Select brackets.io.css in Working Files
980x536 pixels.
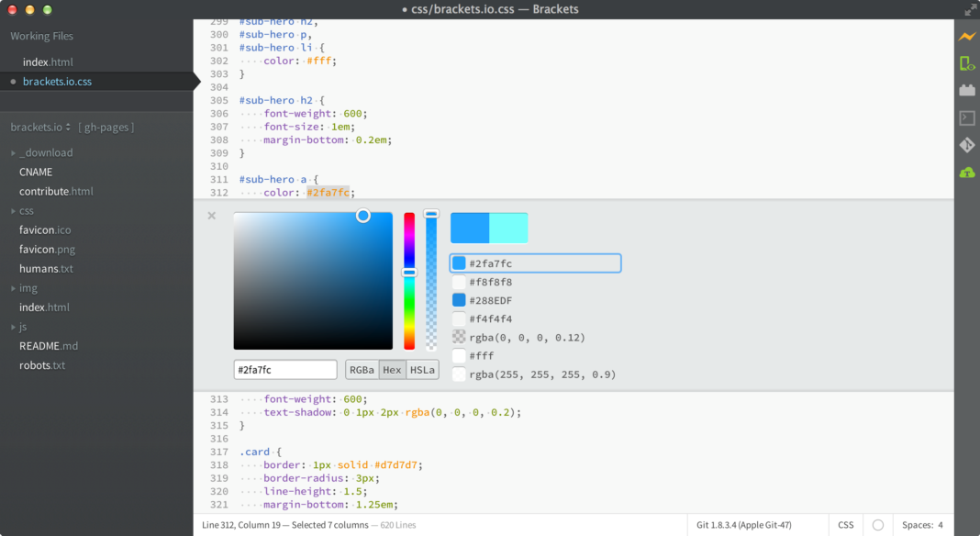58,80
